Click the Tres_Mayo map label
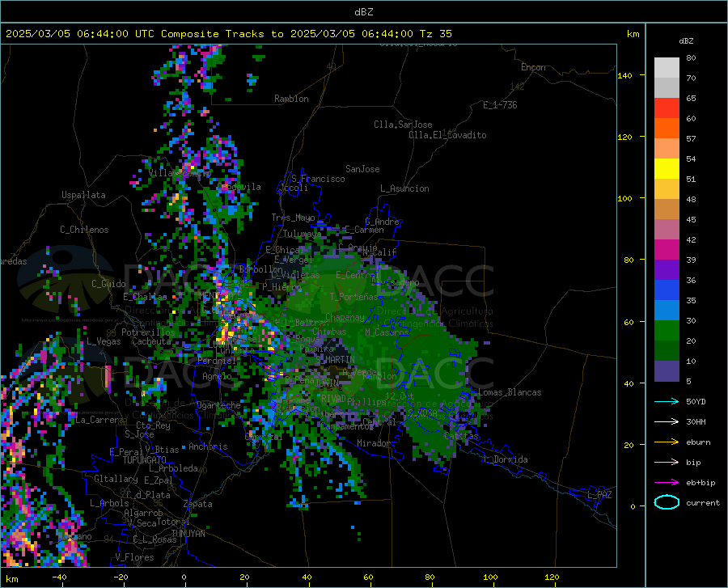 tap(293, 218)
